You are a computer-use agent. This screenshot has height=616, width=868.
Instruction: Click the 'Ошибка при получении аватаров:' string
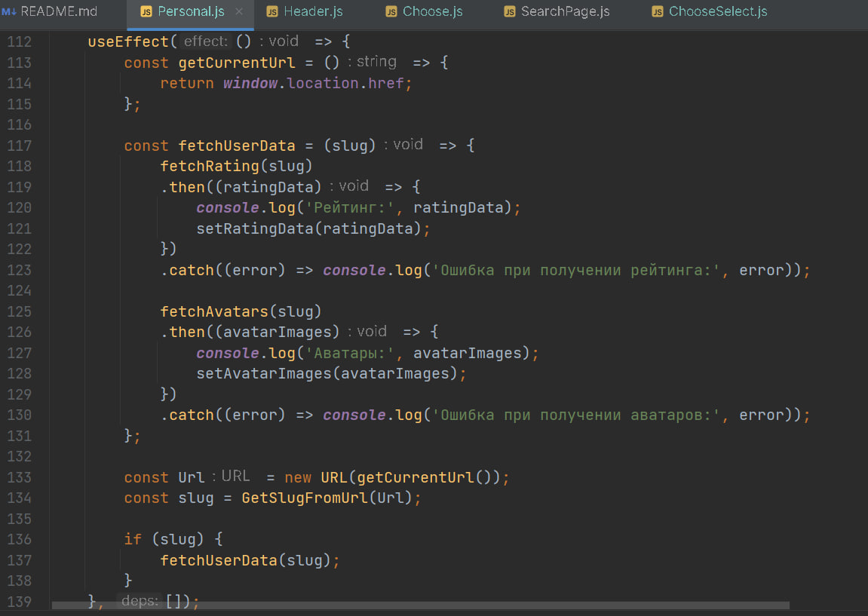[x=575, y=415]
